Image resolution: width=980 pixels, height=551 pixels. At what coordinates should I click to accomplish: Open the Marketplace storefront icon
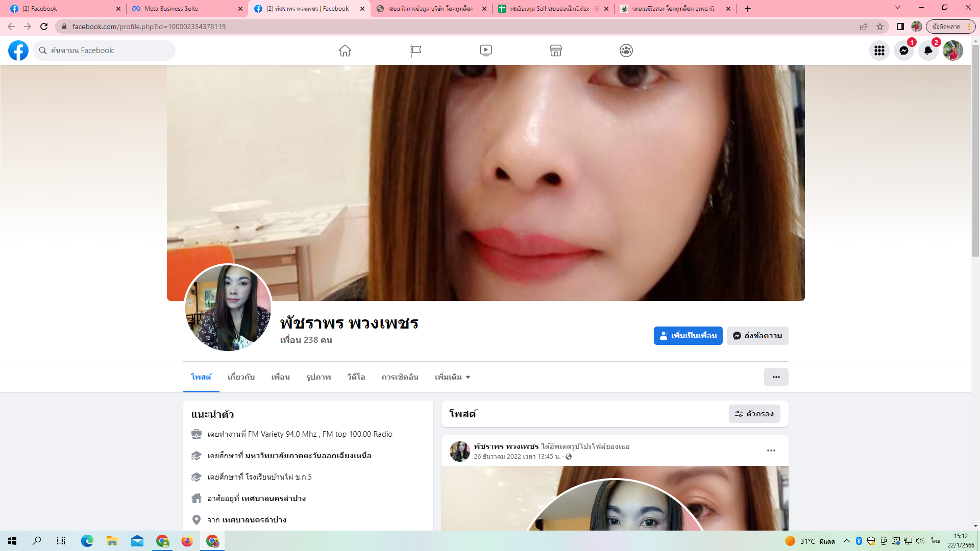pos(556,51)
